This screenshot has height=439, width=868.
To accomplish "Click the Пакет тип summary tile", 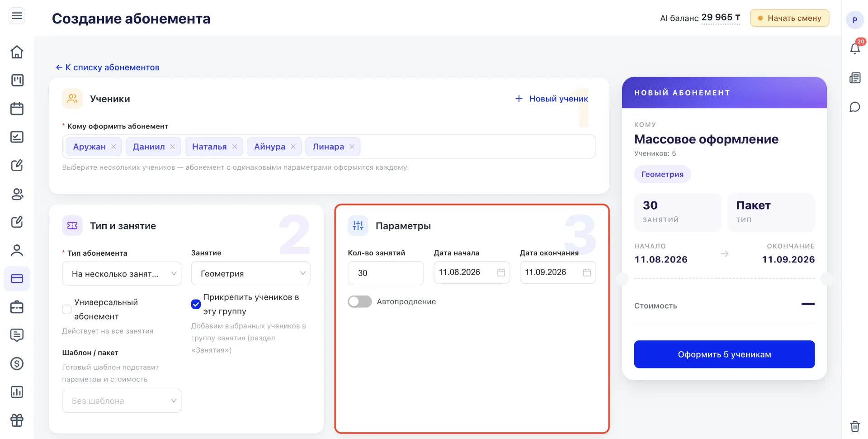I will tap(771, 212).
